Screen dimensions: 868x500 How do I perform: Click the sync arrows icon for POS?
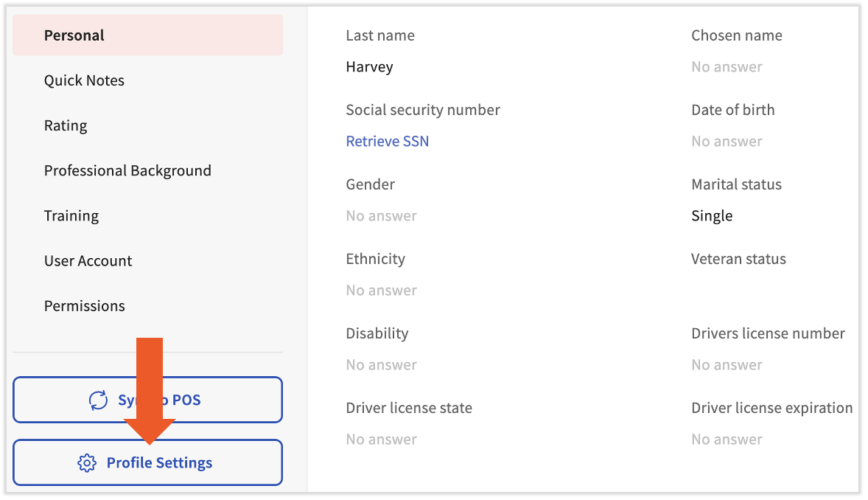pos(98,400)
